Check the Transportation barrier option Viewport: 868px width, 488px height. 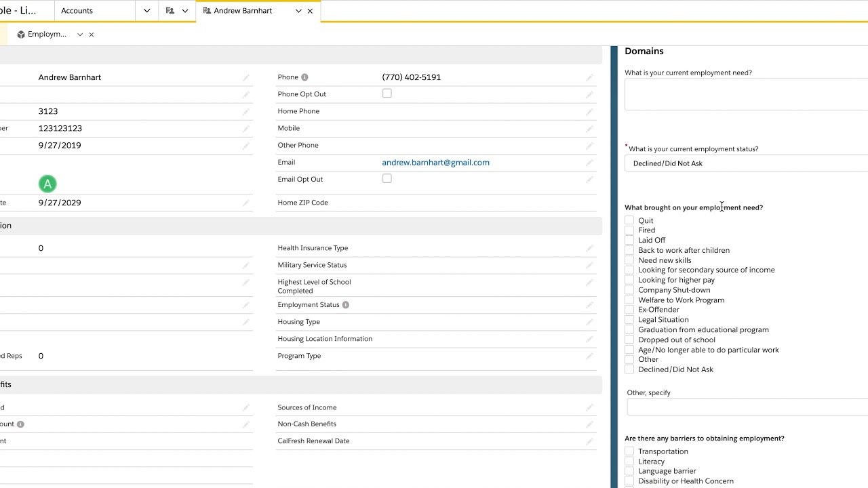(629, 451)
